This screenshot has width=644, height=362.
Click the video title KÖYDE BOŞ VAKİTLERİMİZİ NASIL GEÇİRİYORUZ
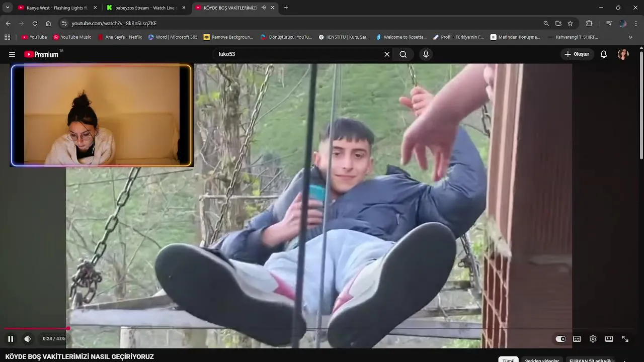79,356
